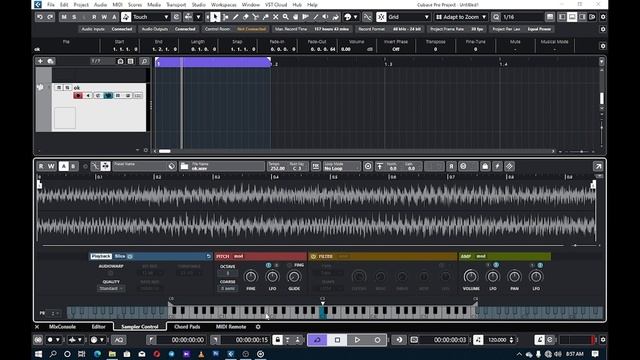Open the File menu
The image size is (640, 360).
click(x=51, y=5)
